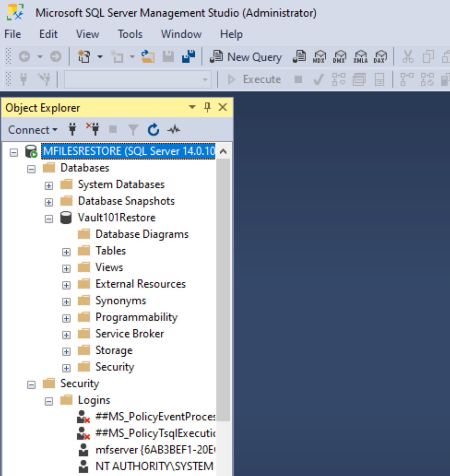Click Connect Object Explorer plug icon

click(72, 129)
